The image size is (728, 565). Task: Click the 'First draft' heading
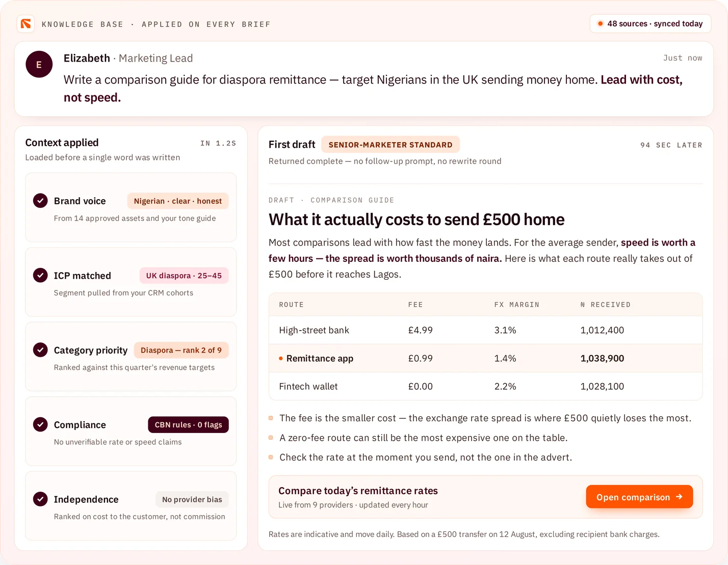point(292,145)
